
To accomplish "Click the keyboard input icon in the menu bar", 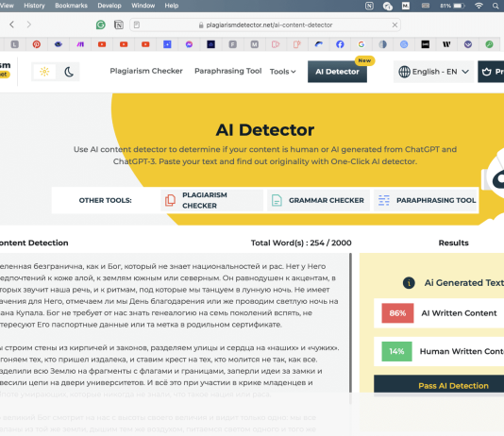I will click(426, 6).
